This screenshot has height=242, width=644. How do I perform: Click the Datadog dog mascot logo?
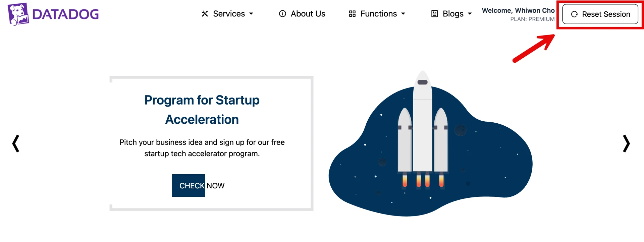click(x=18, y=14)
